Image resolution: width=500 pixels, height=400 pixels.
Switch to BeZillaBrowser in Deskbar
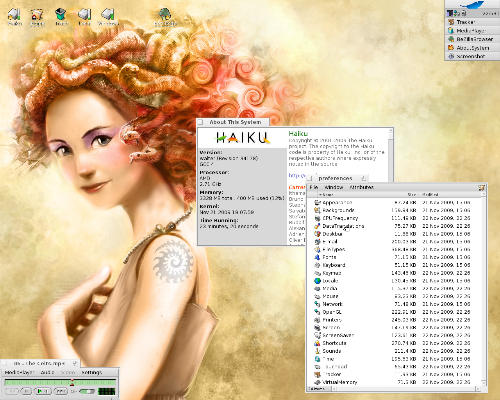click(x=472, y=39)
